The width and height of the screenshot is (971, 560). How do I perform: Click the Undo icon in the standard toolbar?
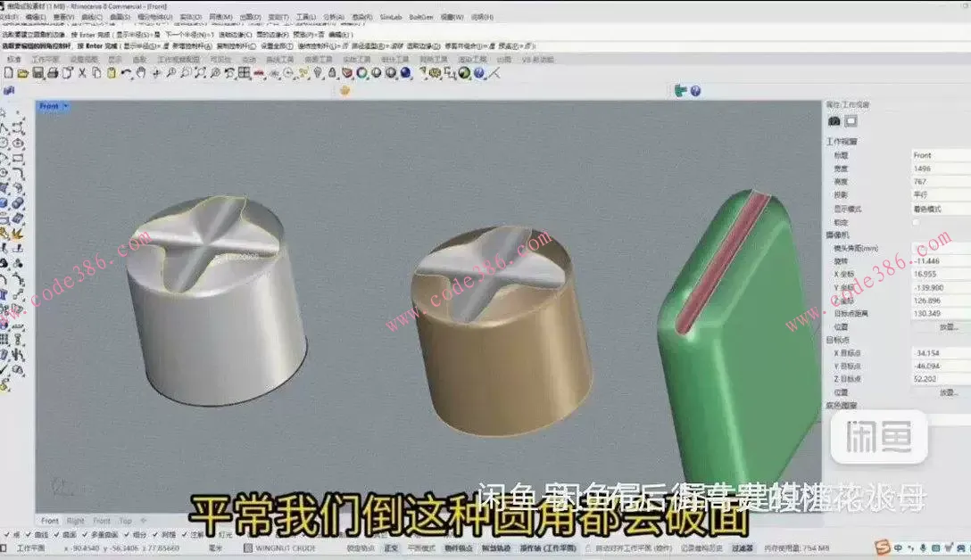point(125,73)
